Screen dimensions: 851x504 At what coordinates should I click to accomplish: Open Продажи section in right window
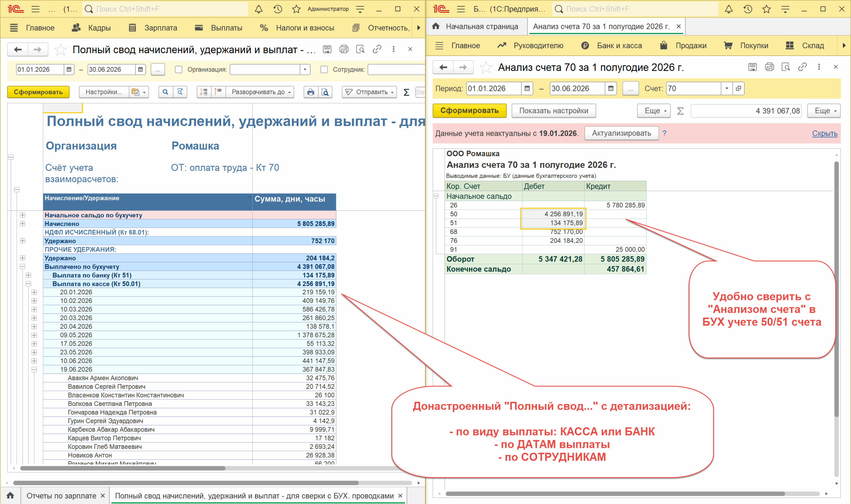683,46
